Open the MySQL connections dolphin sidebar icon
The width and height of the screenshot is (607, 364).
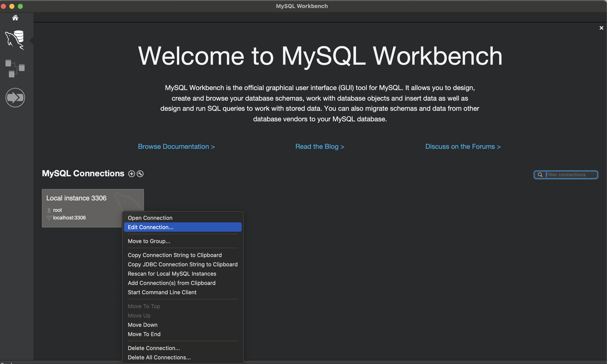tap(15, 40)
